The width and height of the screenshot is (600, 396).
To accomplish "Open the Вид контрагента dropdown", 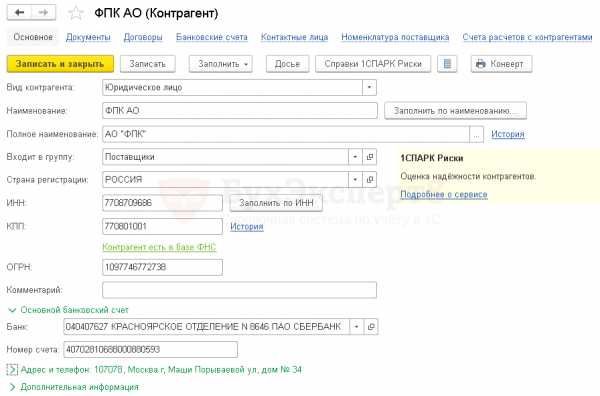I will click(369, 87).
